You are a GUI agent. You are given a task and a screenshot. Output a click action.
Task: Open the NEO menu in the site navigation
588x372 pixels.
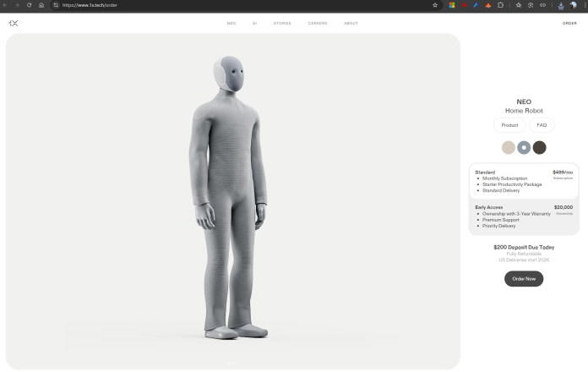tap(231, 24)
